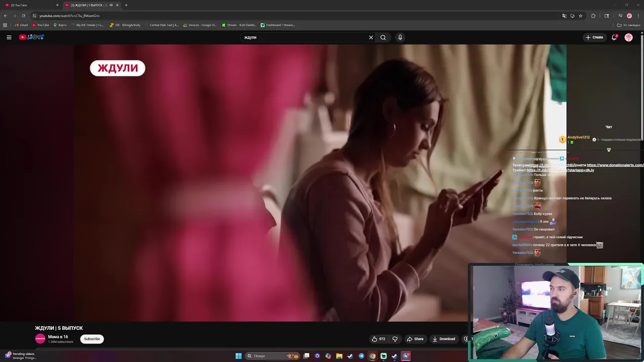Bookmark this page with the star

click(x=581, y=16)
